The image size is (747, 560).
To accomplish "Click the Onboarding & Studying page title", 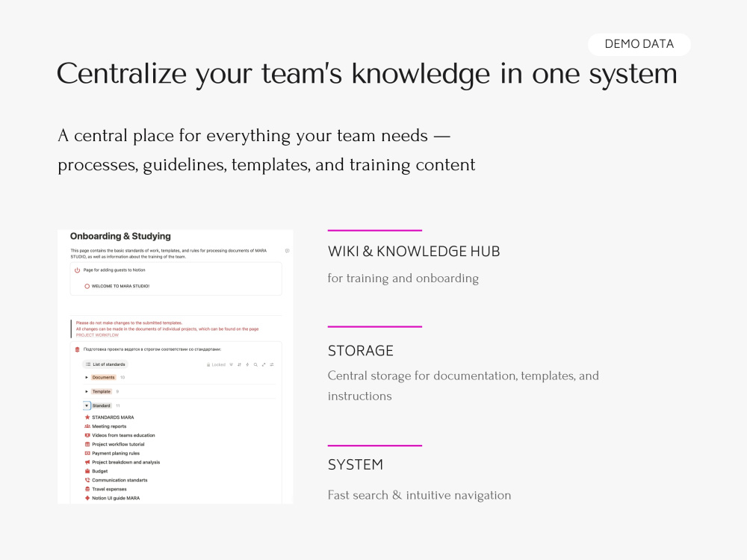I will point(120,236).
